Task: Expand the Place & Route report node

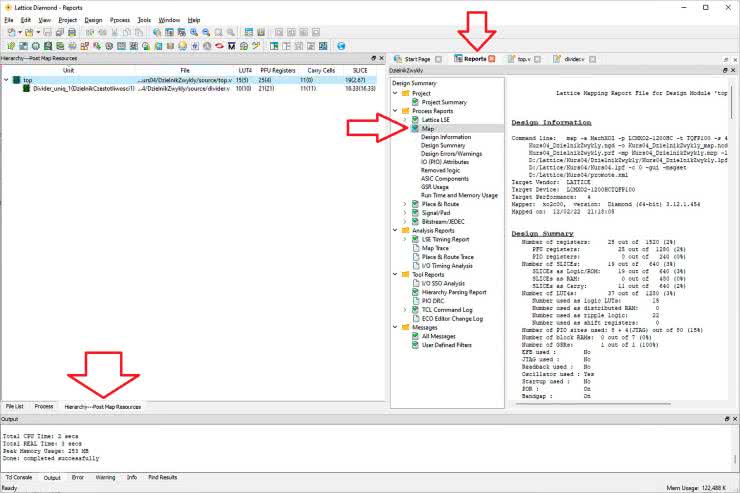Action: click(405, 203)
